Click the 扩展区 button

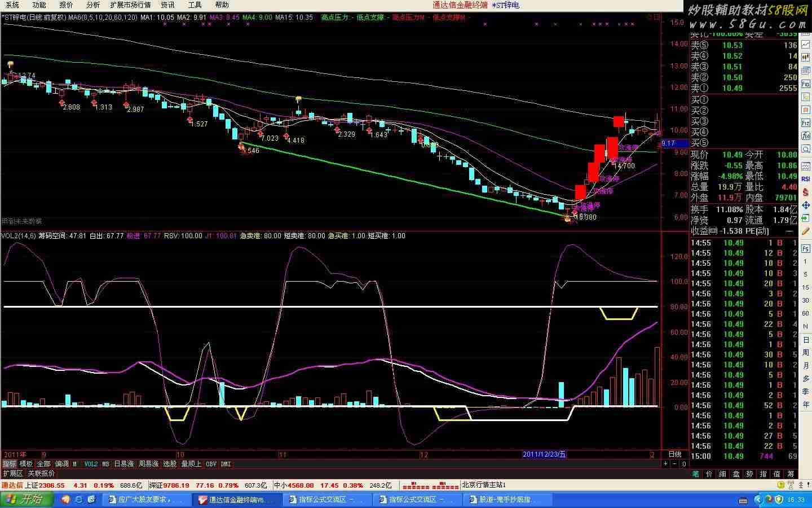[x=13, y=474]
